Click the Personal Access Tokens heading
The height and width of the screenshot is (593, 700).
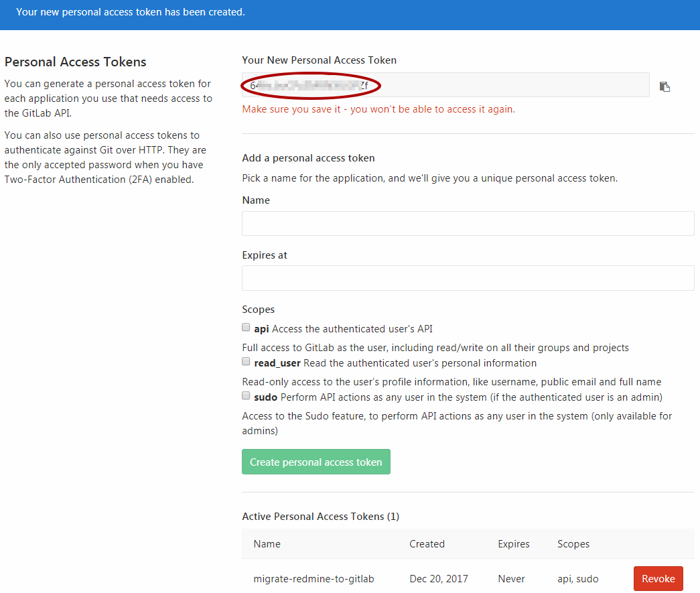tap(75, 62)
